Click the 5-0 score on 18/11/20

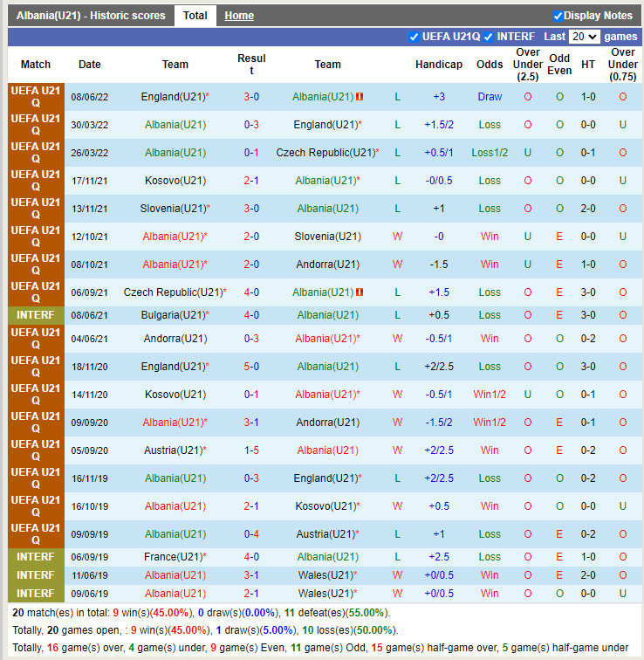pyautogui.click(x=251, y=367)
